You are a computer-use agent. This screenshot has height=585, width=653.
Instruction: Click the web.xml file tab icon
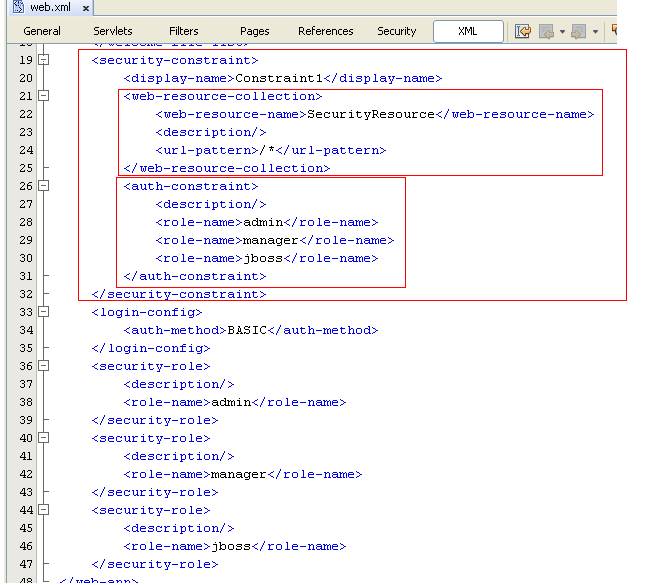tap(18, 7)
